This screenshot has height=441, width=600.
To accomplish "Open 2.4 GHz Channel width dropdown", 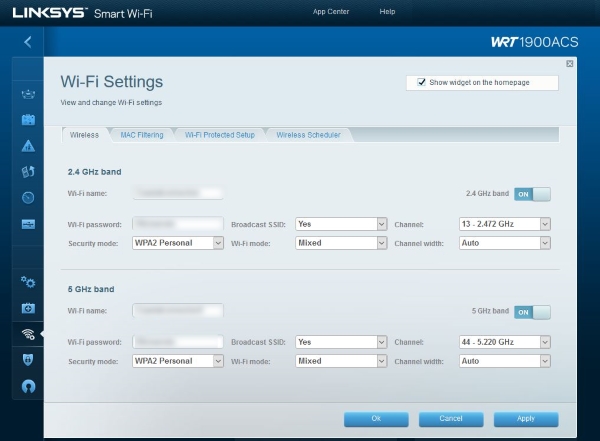I will click(x=505, y=243).
